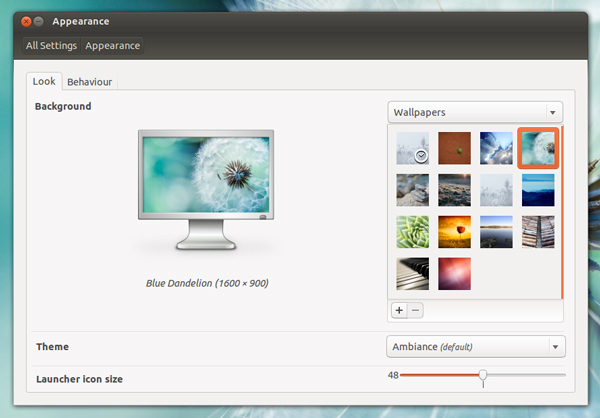Click the wallpaper list orange scrollbar
Screen dimensions: 600x418
click(562, 212)
